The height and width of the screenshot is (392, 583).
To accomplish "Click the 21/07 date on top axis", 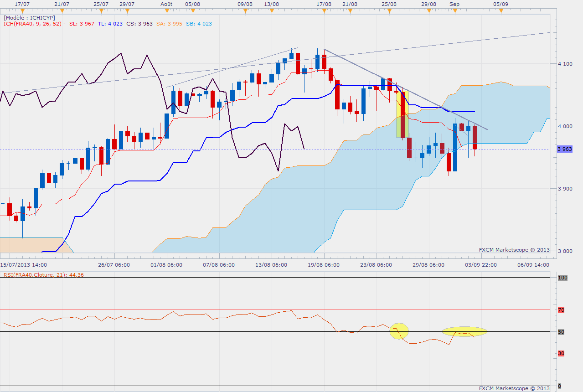I will coord(62,4).
